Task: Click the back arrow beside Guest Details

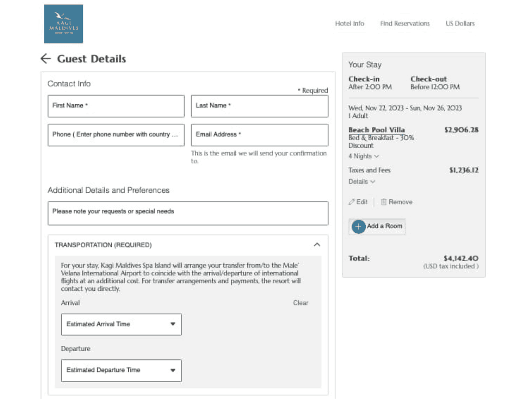Action: pyautogui.click(x=45, y=59)
